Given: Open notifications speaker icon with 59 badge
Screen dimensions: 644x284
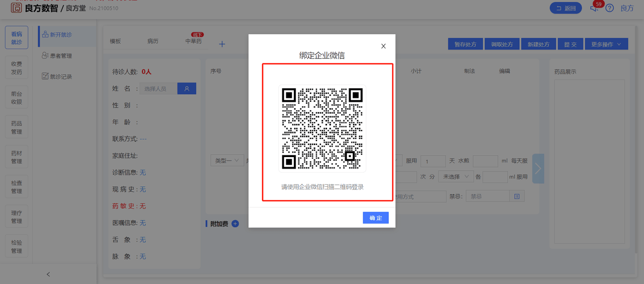Looking at the screenshot, I should click(595, 7).
